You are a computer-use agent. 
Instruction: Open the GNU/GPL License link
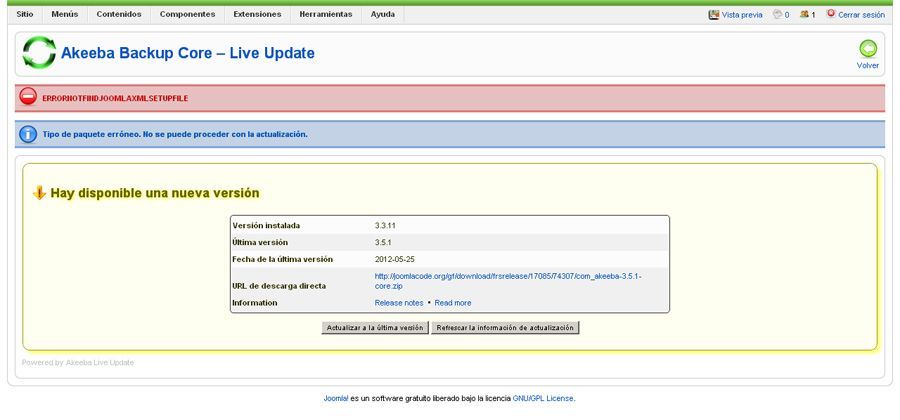543,398
